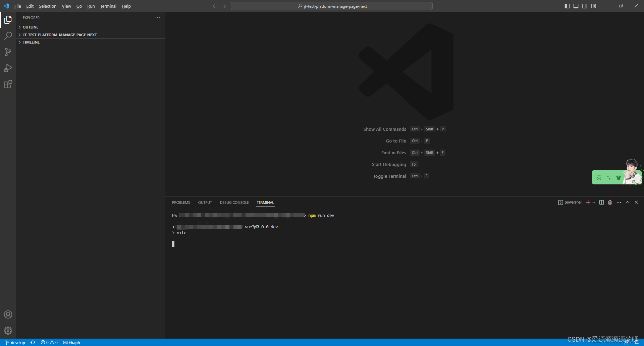Image resolution: width=644 pixels, height=346 pixels.
Task: Click the Explorer panel title
Action: pyautogui.click(x=31, y=18)
